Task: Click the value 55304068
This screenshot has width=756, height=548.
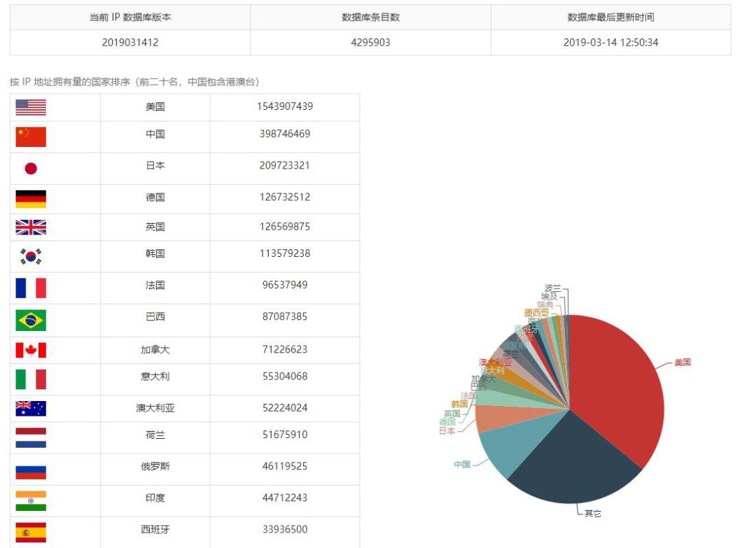Action: (x=285, y=376)
